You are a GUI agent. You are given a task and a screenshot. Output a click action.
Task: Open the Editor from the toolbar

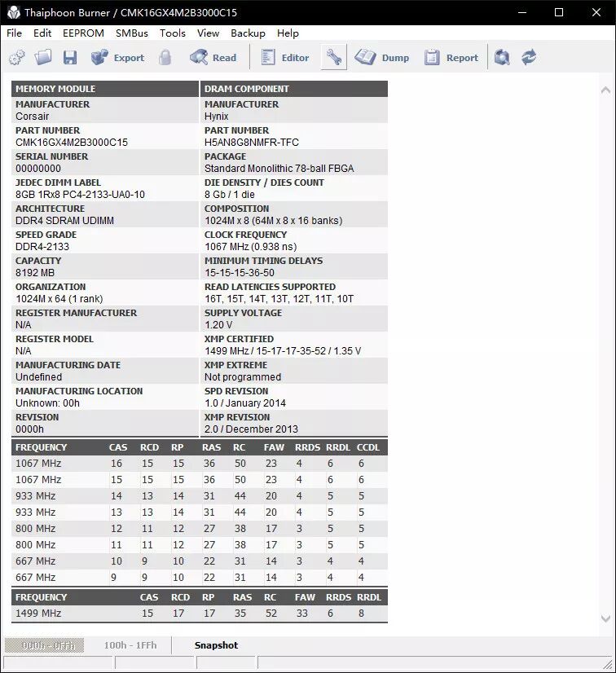(285, 58)
